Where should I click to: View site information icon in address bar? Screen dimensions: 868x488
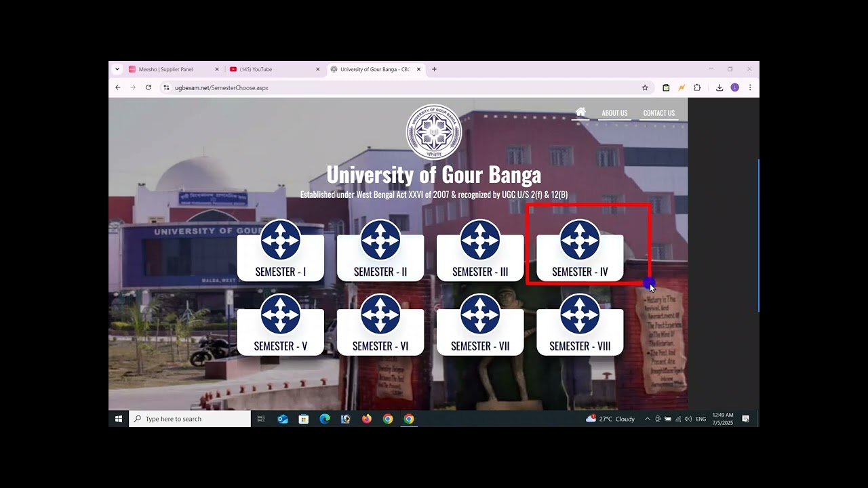(166, 87)
